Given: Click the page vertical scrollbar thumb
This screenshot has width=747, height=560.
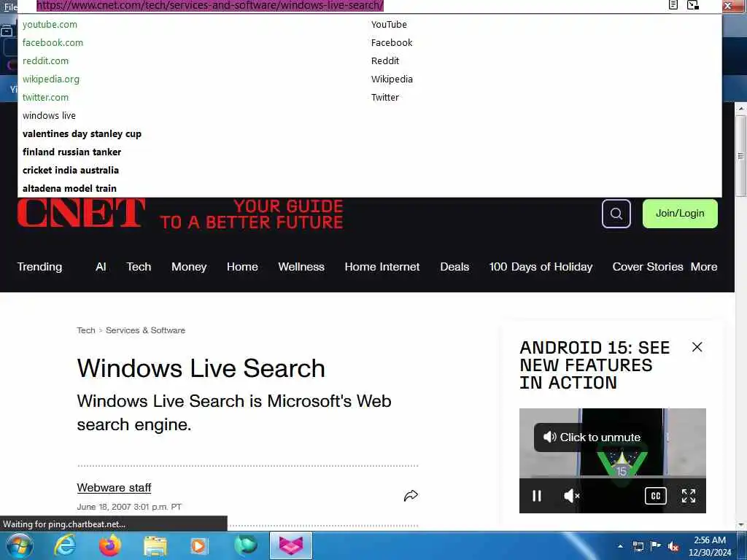Looking at the screenshot, I should 741,155.
